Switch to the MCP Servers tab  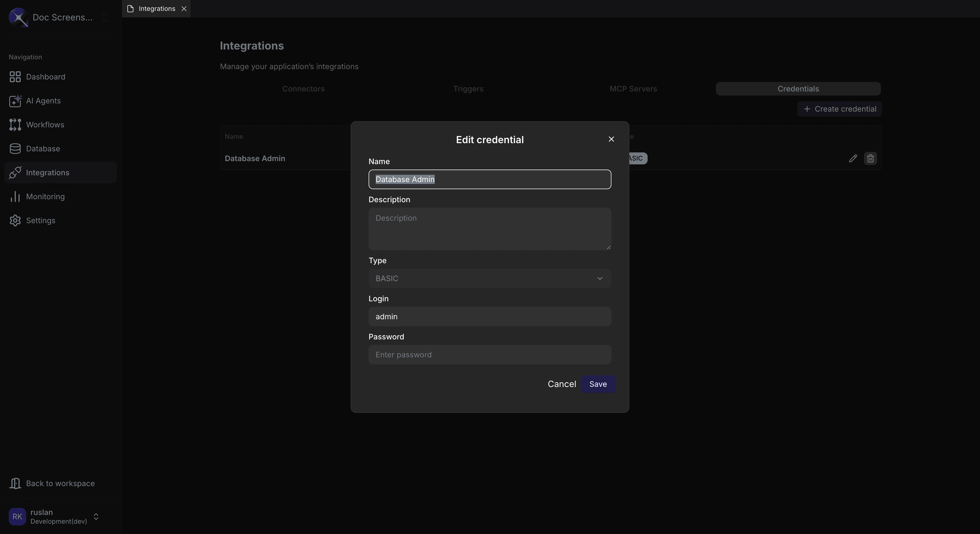pyautogui.click(x=633, y=89)
